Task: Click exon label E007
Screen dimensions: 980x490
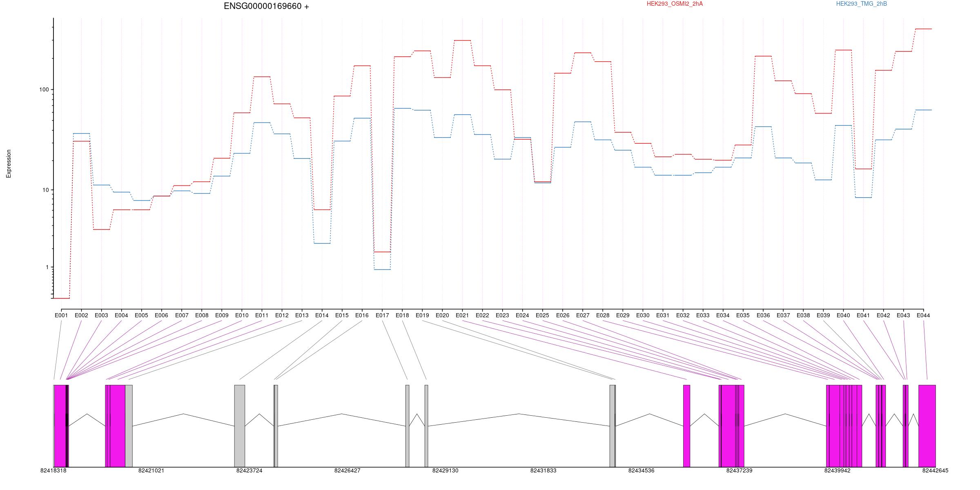Action: tap(182, 315)
